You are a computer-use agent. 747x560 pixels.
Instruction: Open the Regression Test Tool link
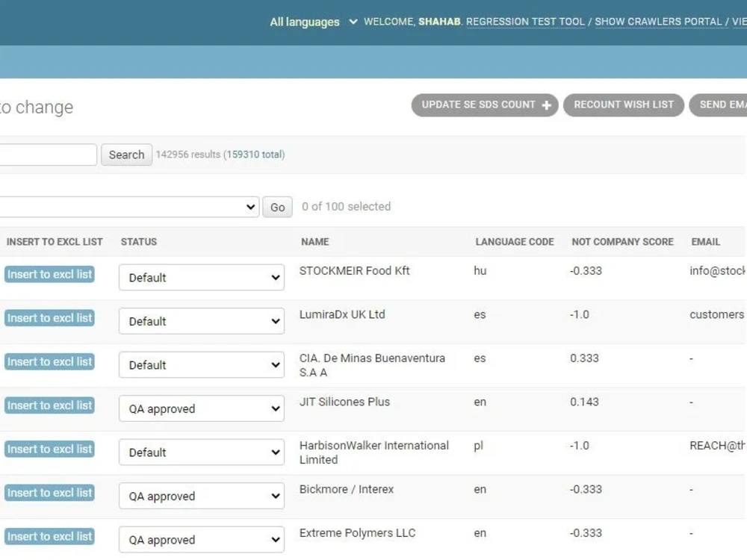pos(525,22)
